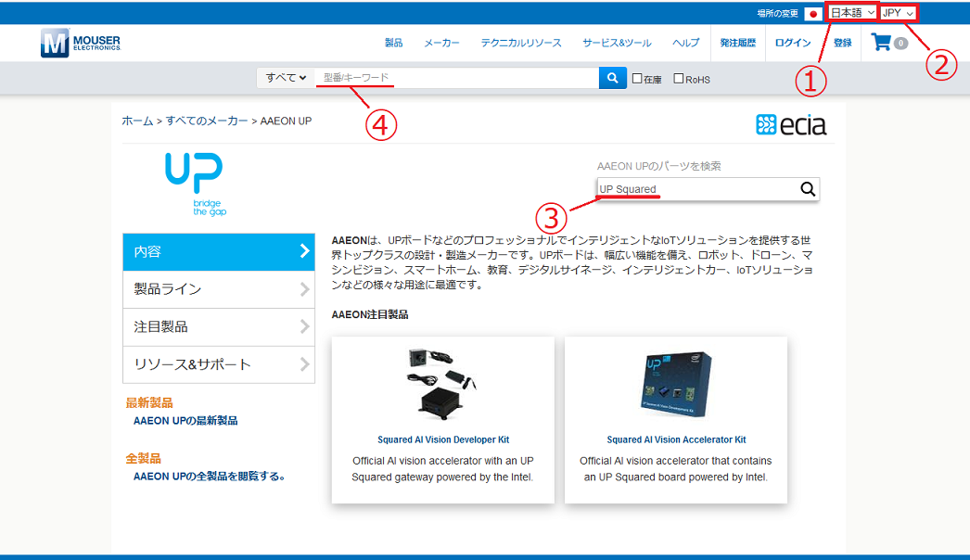Click the AAEON UP breadcrumb text
This screenshot has height=560, width=970.
(x=286, y=121)
